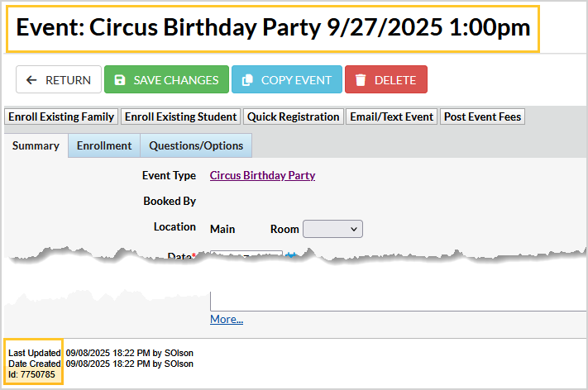588x390 pixels.
Task: Click the Email/Text Event button
Action: click(392, 117)
